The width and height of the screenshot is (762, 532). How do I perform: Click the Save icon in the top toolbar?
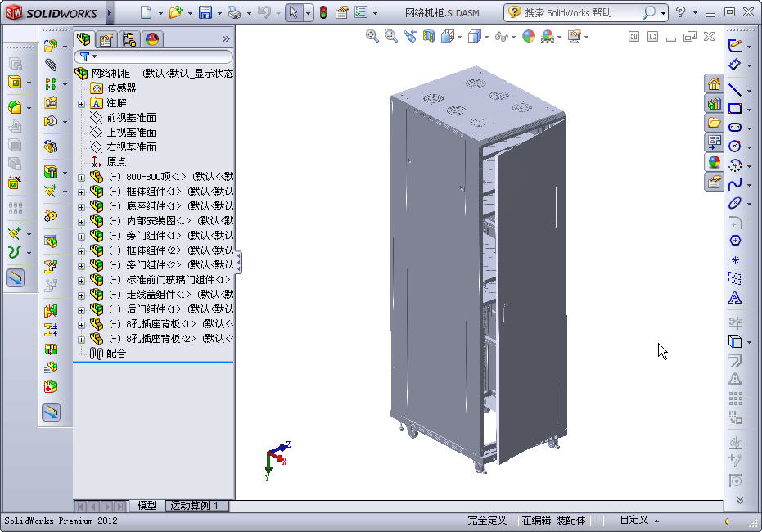[205, 12]
